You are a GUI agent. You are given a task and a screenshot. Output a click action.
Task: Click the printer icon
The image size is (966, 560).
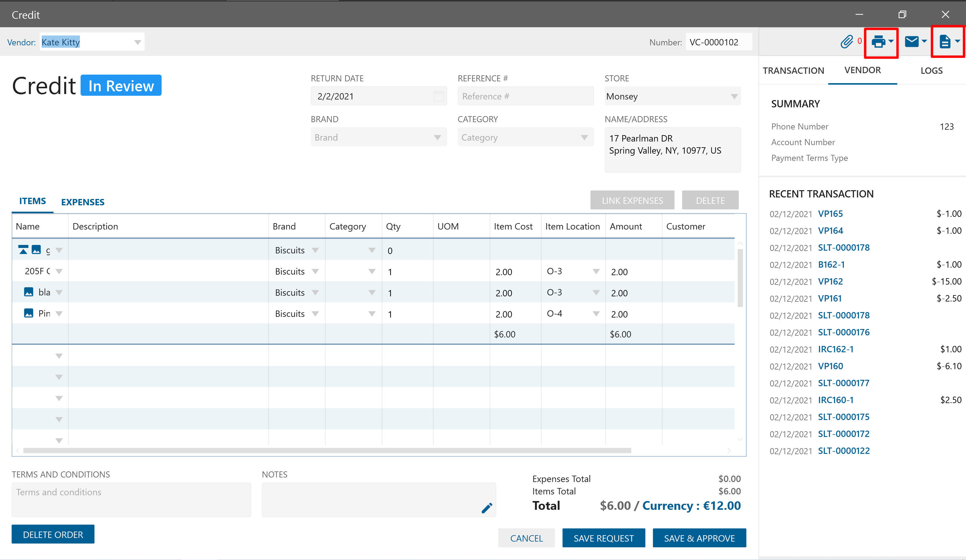click(x=878, y=41)
